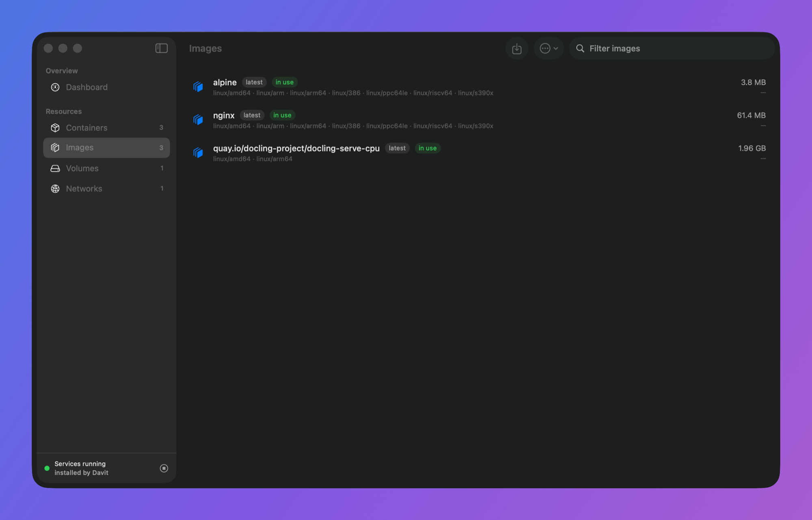Click nginx's platform list text
Screen dimensions: 812x520
click(353, 126)
